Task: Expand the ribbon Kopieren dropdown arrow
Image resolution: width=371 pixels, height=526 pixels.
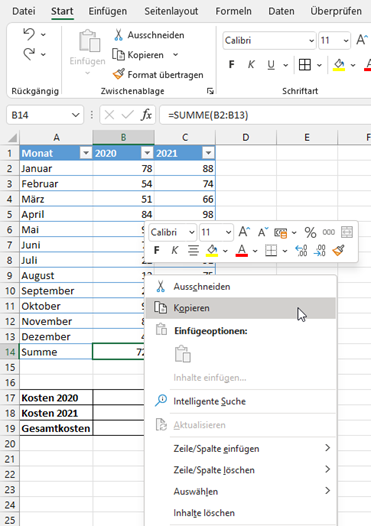Action: (175, 54)
